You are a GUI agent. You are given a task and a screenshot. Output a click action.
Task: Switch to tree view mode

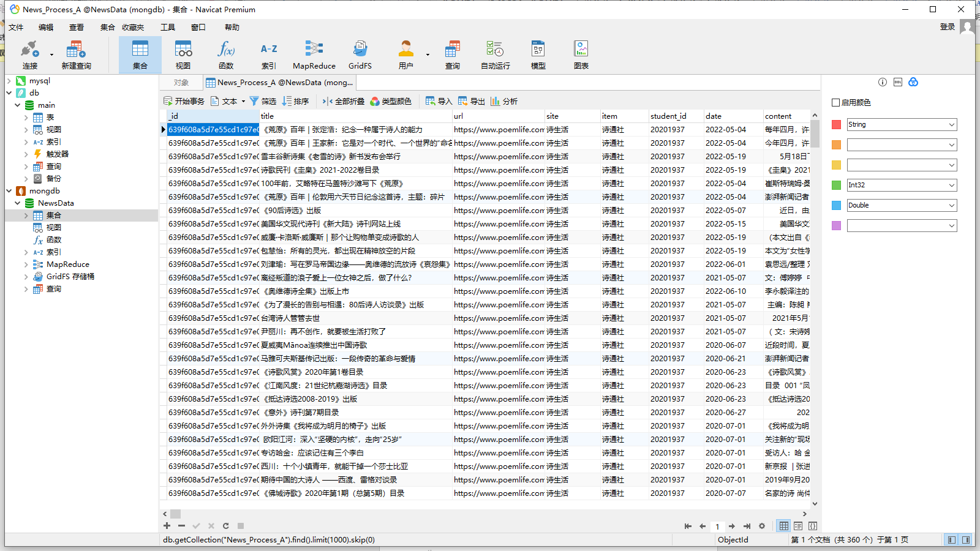(x=813, y=526)
